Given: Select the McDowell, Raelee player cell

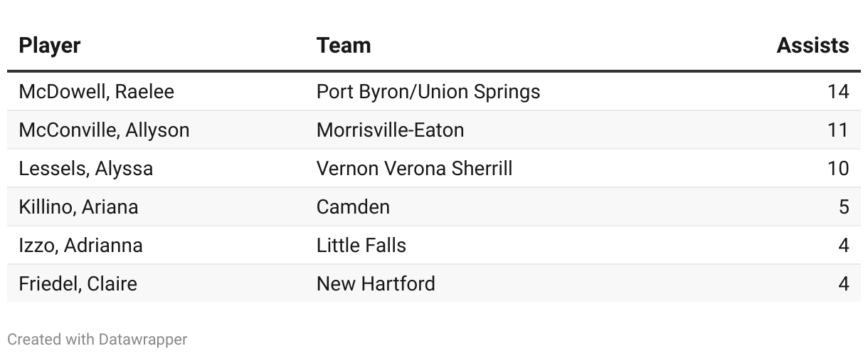Looking at the screenshot, I should pyautogui.click(x=96, y=91).
